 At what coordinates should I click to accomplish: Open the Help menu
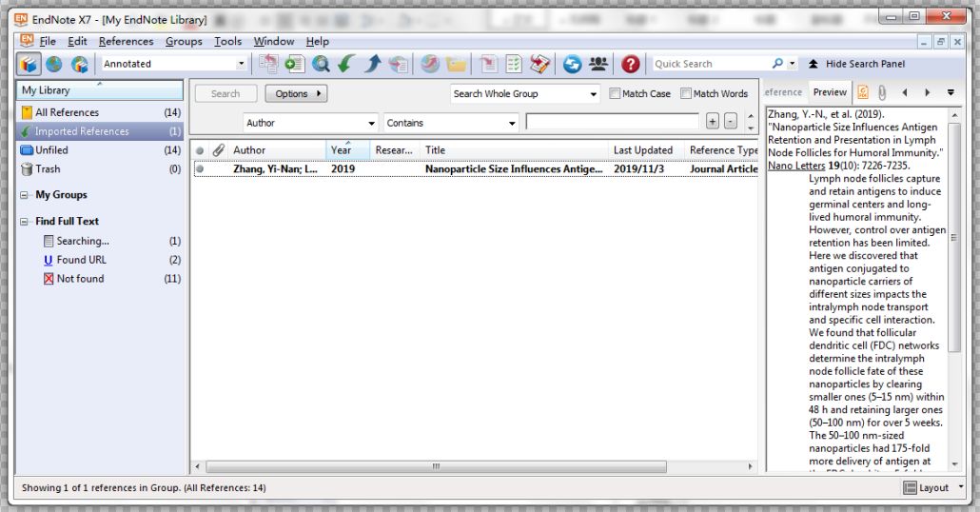point(318,41)
